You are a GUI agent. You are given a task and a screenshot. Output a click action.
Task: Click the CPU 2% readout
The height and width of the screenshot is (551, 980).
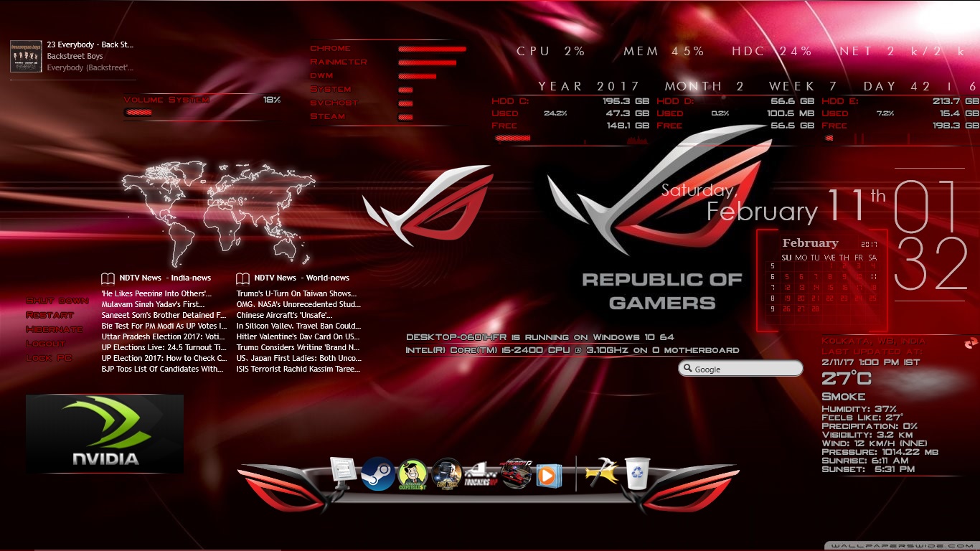(x=551, y=51)
